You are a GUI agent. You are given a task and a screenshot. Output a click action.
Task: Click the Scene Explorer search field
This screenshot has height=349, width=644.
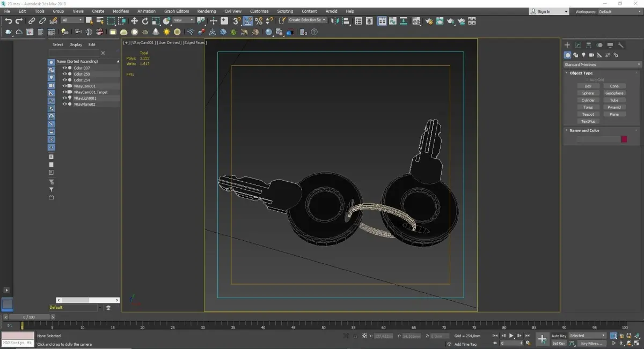click(74, 53)
